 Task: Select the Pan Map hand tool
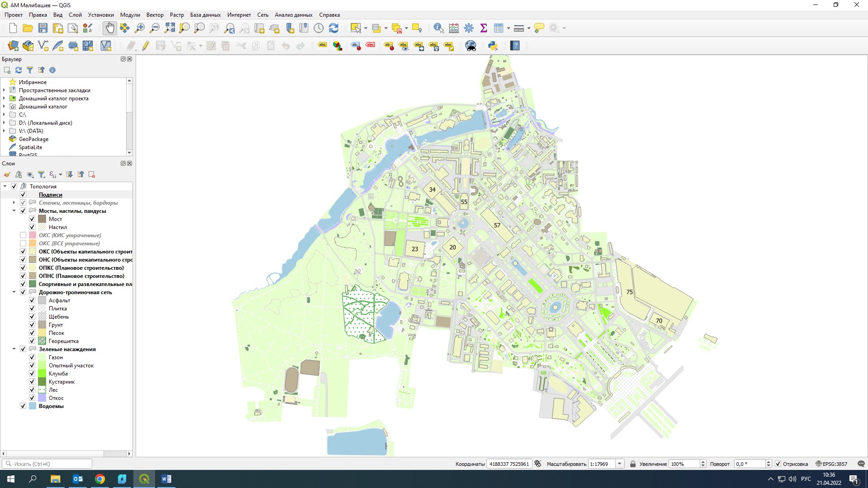[x=110, y=28]
